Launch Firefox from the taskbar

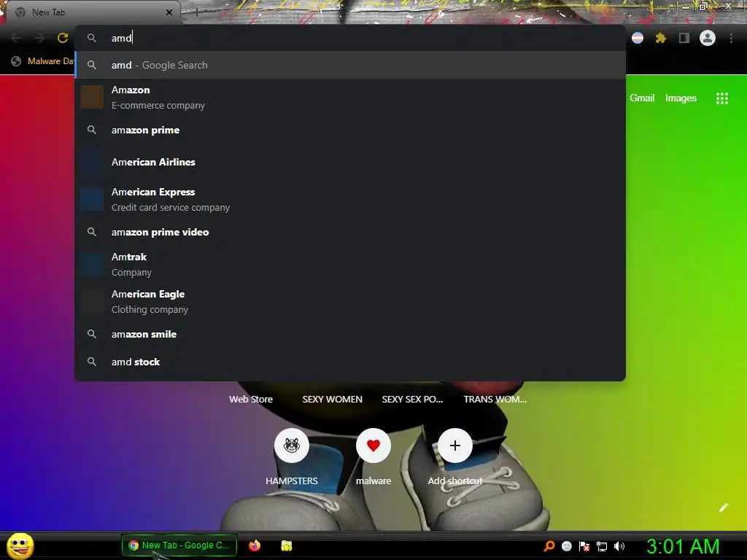point(255,545)
